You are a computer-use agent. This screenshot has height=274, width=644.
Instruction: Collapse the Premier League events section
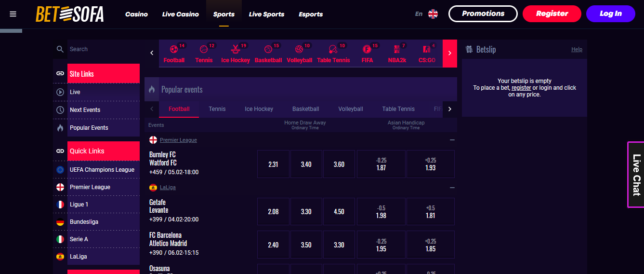[x=452, y=140]
